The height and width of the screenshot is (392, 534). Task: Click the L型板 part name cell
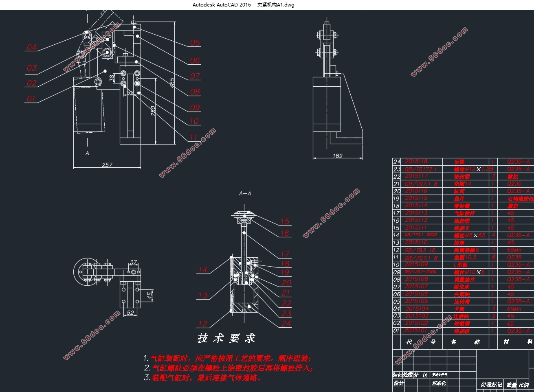click(x=461, y=265)
